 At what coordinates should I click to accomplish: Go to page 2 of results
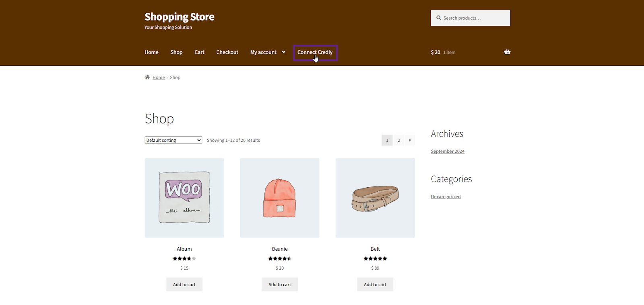(399, 140)
